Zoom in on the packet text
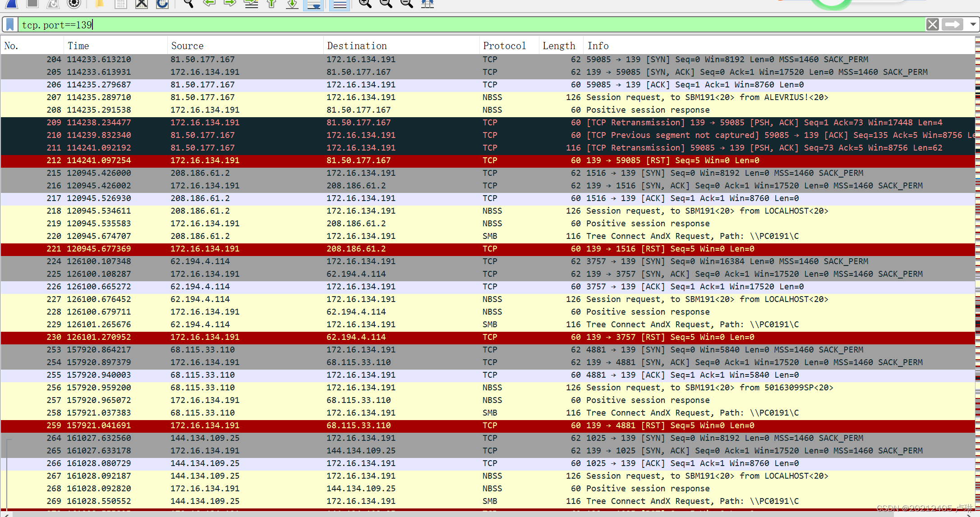Screen dimensions: 980x517 (x=365, y=4)
